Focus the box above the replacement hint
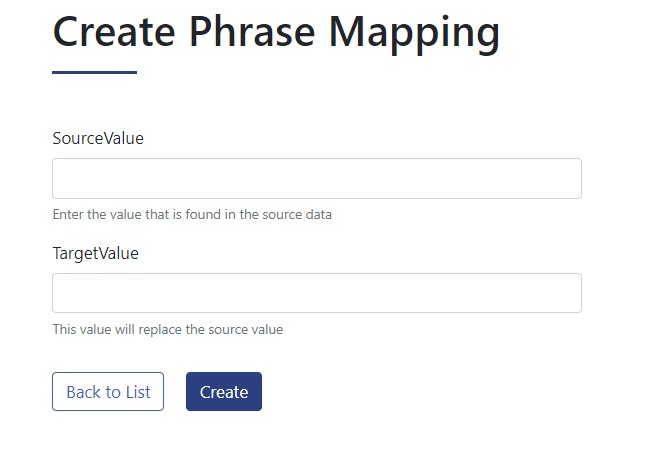The image size is (645, 457). coord(316,293)
